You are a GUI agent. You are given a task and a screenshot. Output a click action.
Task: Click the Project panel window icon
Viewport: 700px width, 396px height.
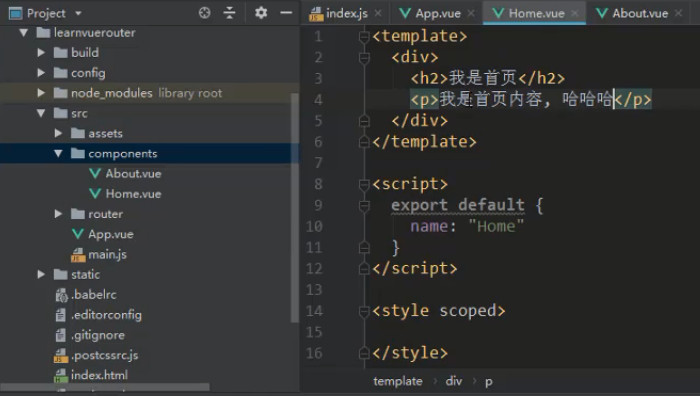16,13
